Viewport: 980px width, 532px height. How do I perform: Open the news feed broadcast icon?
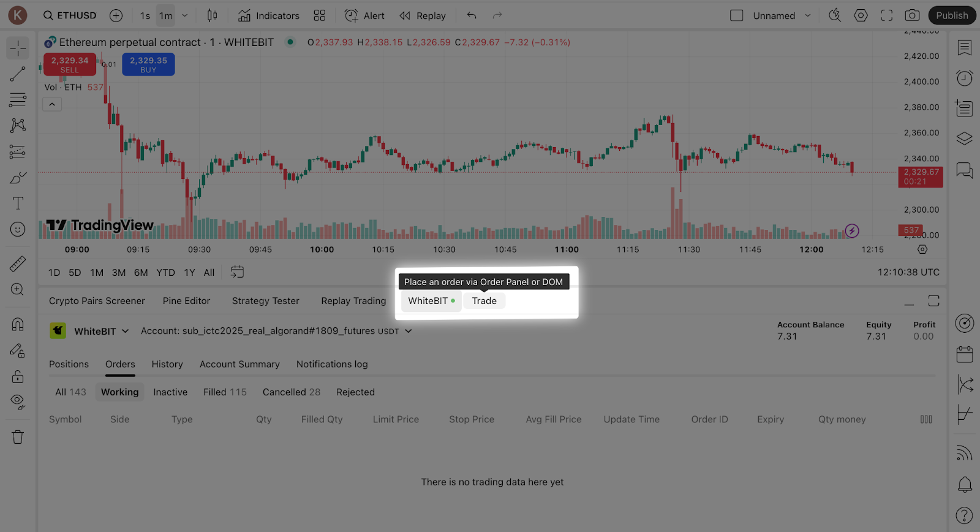tap(965, 453)
